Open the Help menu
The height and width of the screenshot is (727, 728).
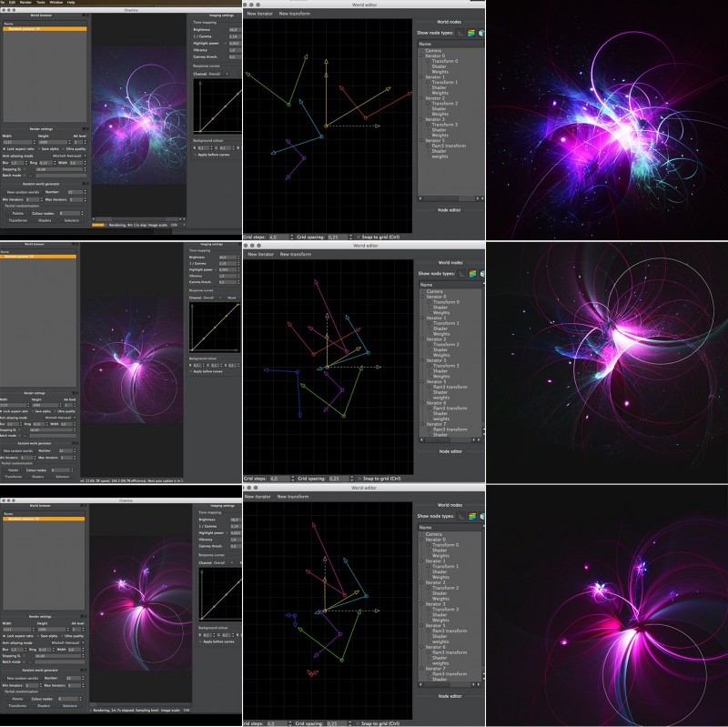pyautogui.click(x=71, y=3)
